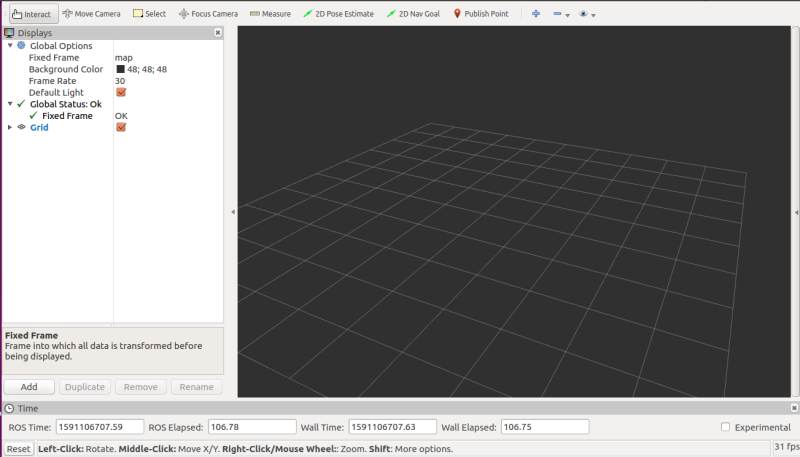Click the blue plus add-tool icon

pos(536,14)
